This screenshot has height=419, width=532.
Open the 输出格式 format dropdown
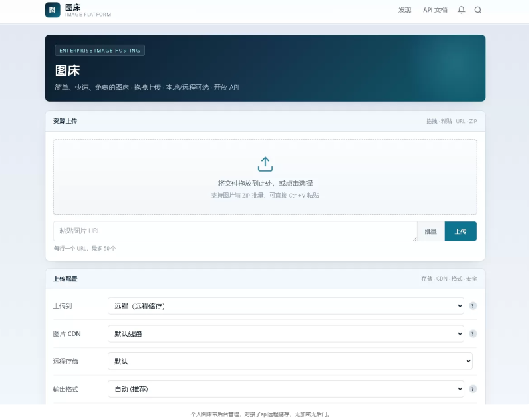coord(286,389)
